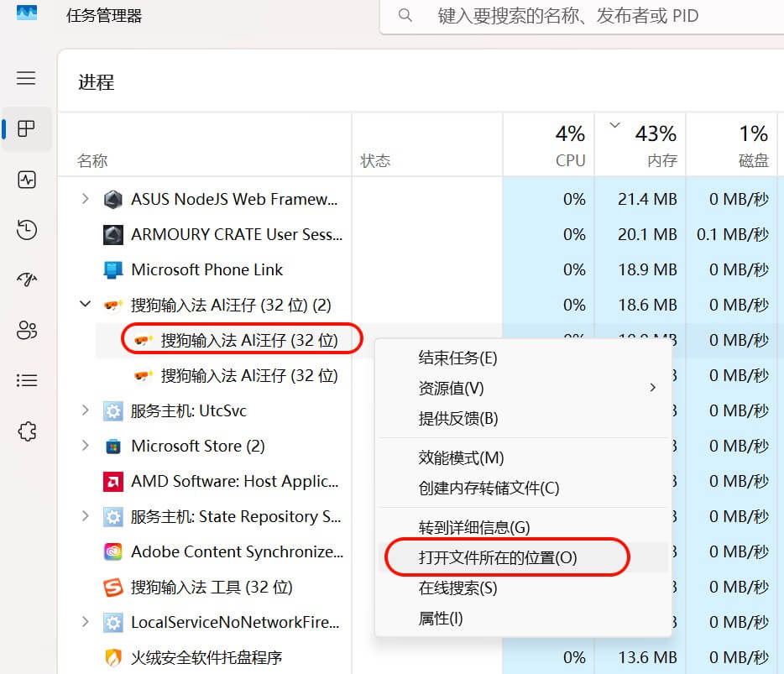Viewport: 784px width, 674px height.
Task: Choose 提供反馈(B) from context menu
Action: tap(523, 419)
